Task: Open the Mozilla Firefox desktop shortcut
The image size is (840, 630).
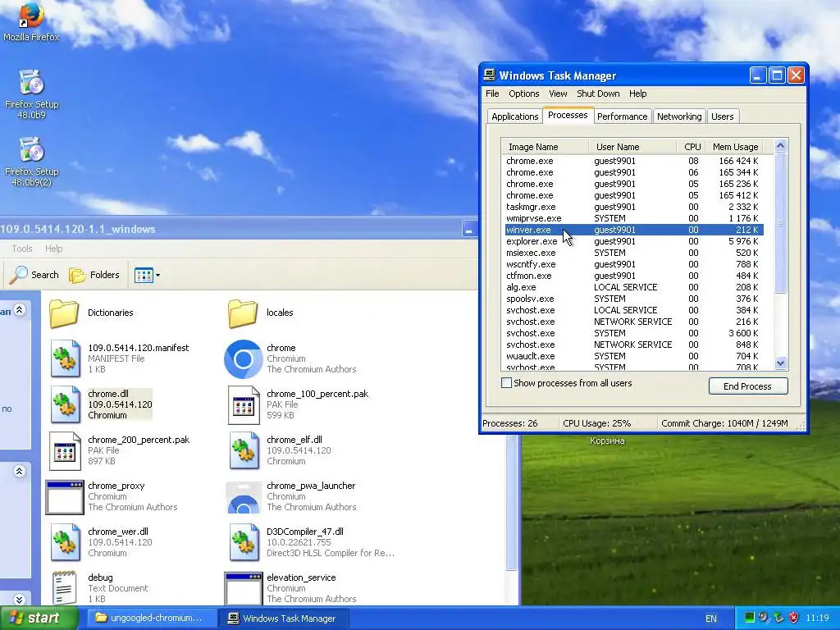Action: (x=31, y=16)
